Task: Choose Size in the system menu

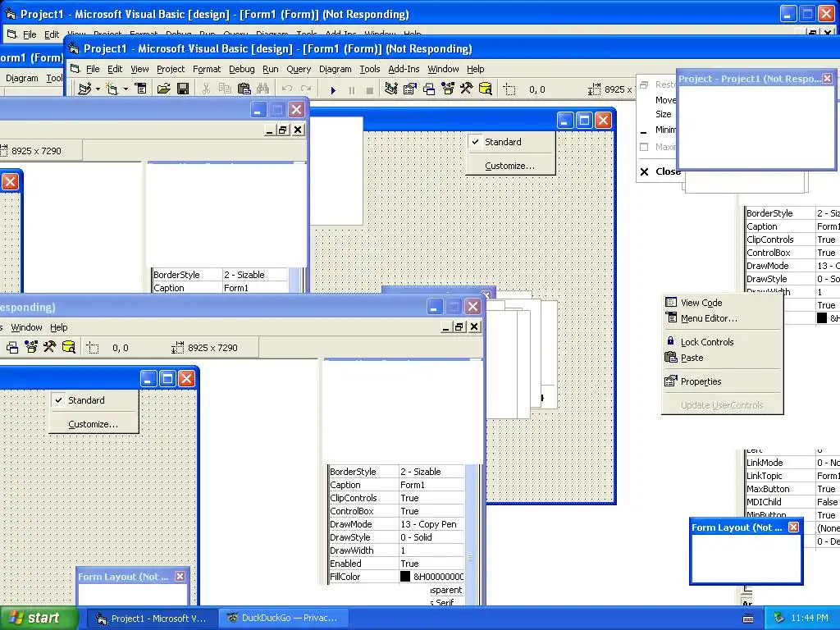Action: point(658,114)
